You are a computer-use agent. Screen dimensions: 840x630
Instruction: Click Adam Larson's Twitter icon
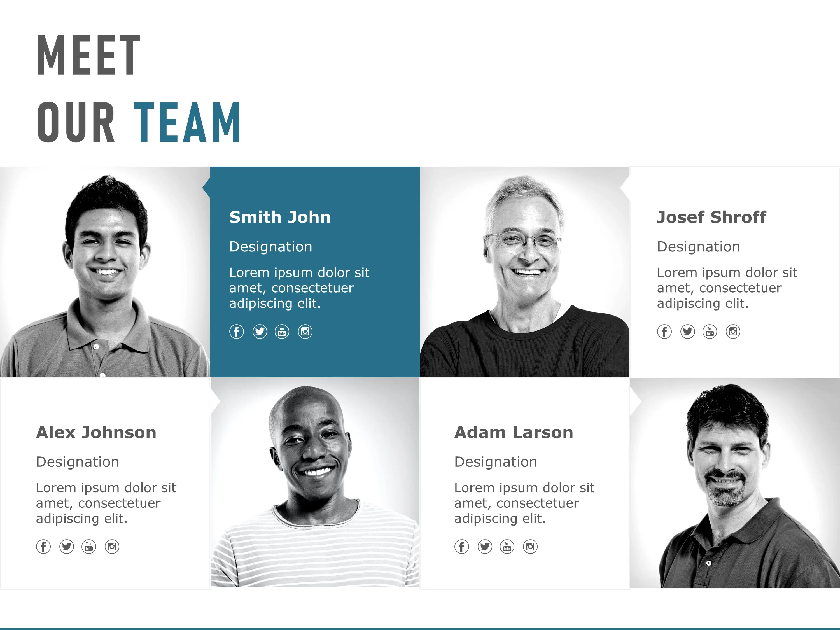click(x=485, y=546)
